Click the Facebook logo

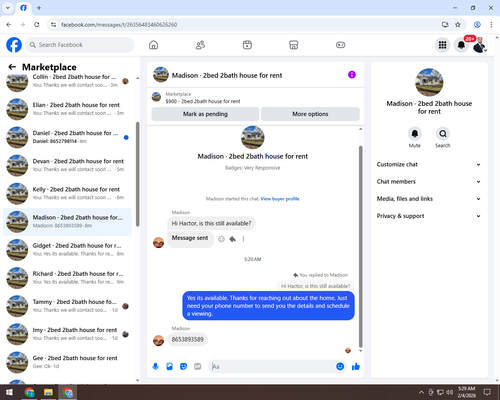(x=14, y=45)
